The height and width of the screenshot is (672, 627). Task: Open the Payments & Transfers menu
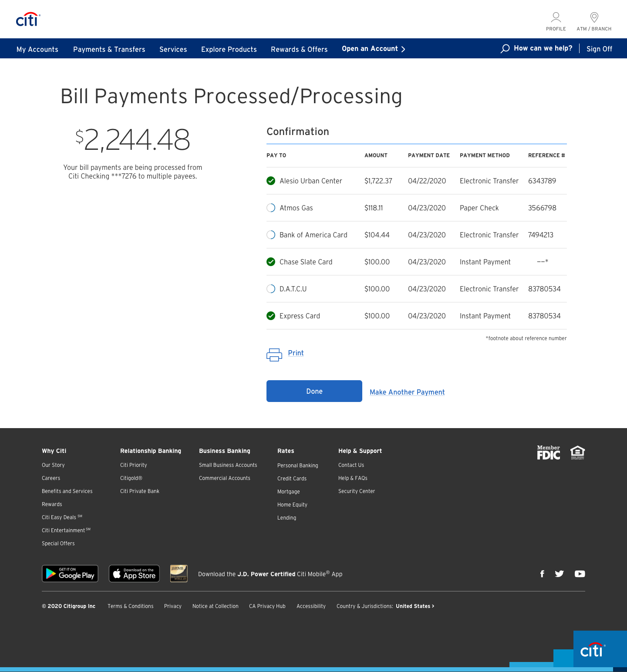(x=109, y=49)
